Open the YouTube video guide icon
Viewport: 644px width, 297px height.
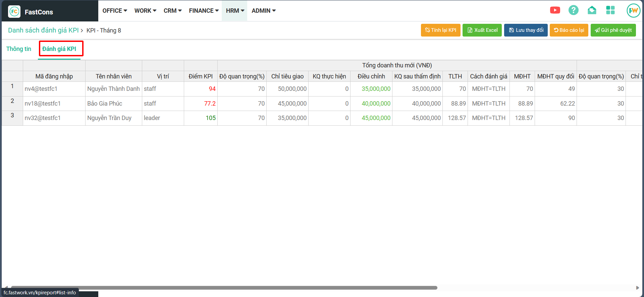pyautogui.click(x=555, y=10)
